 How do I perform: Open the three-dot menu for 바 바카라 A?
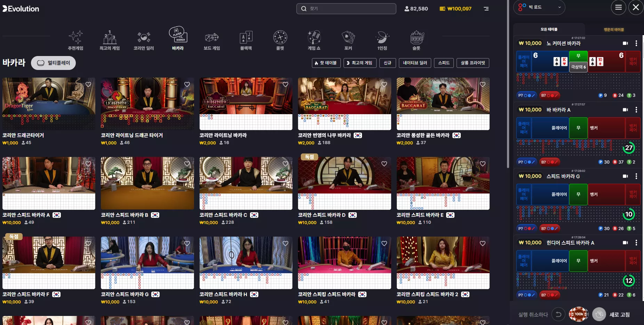pyautogui.click(x=636, y=110)
